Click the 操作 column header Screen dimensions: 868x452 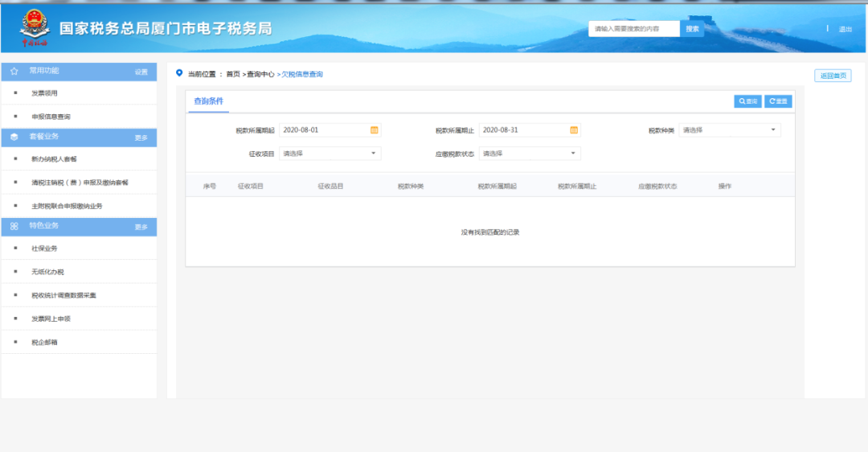pyautogui.click(x=725, y=187)
